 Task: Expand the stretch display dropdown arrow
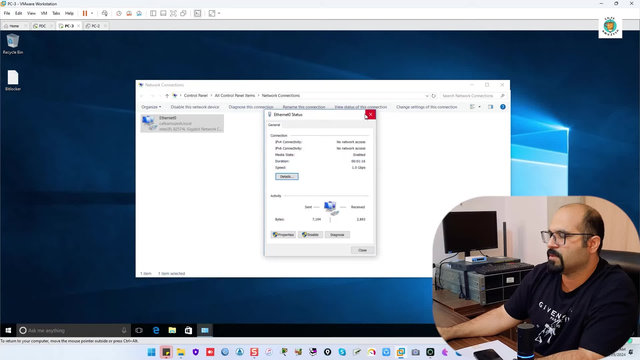pyautogui.click(x=219, y=13)
